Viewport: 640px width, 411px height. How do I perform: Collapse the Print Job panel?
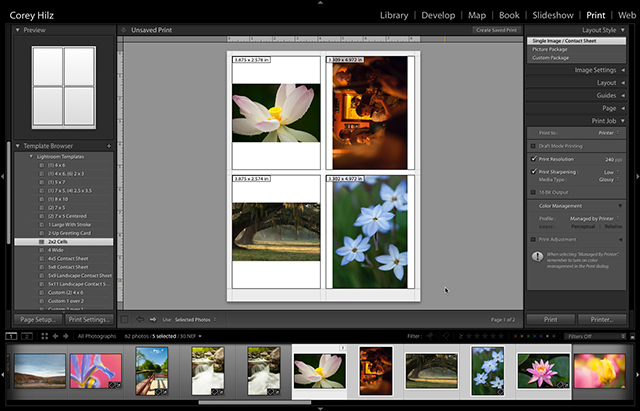pos(622,121)
